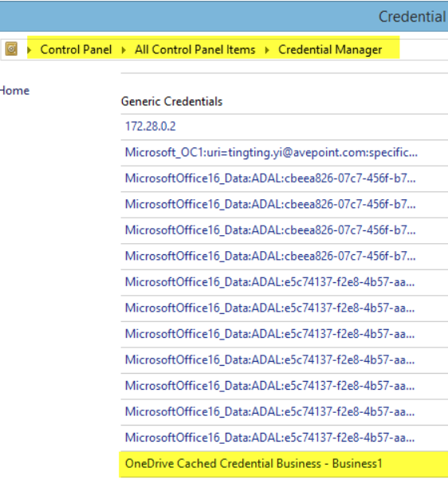The image size is (448, 479).
Task: Expand the second ADAL:e5c74137 credential entry
Action: (x=285, y=308)
